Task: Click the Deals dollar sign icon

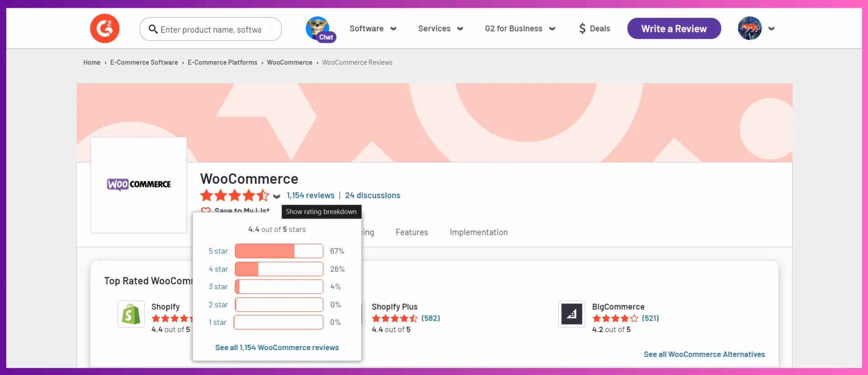Action: coord(582,29)
